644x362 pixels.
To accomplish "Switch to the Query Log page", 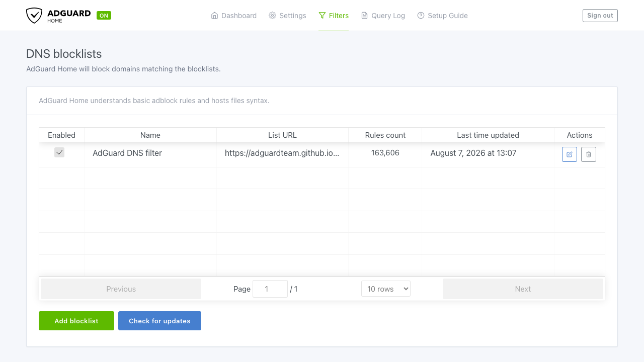I will (x=383, y=16).
